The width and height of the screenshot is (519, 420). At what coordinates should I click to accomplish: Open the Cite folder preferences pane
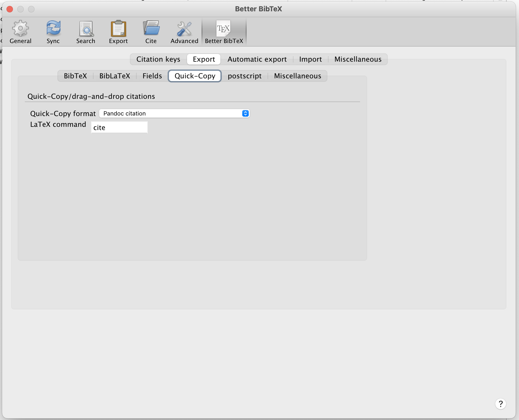151,32
